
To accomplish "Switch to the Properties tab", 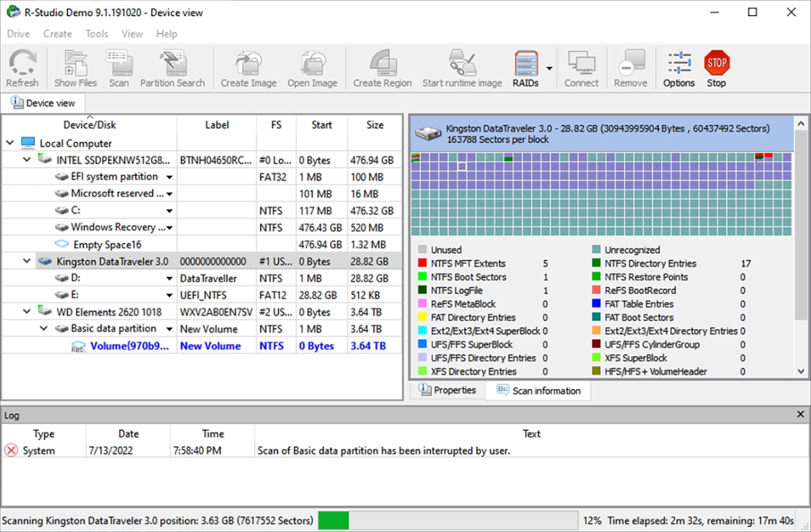I will [447, 390].
